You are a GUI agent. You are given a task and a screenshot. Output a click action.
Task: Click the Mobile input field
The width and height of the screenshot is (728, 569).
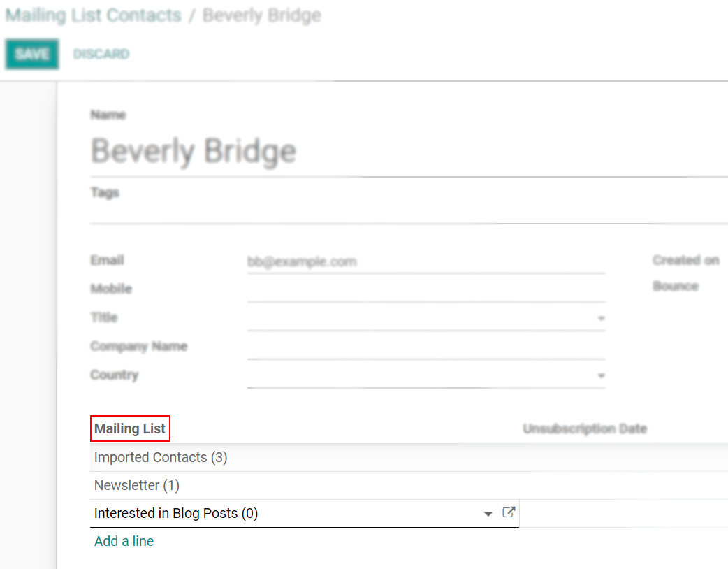[425, 290]
